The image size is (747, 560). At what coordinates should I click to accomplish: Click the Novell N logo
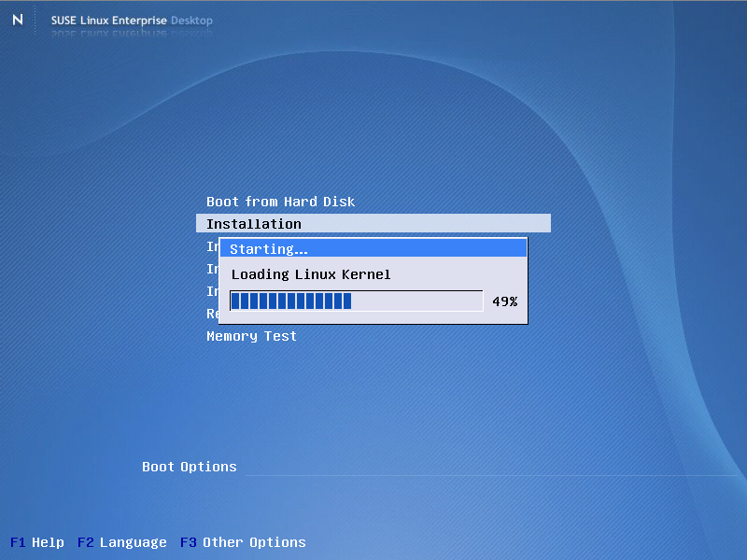[18, 20]
